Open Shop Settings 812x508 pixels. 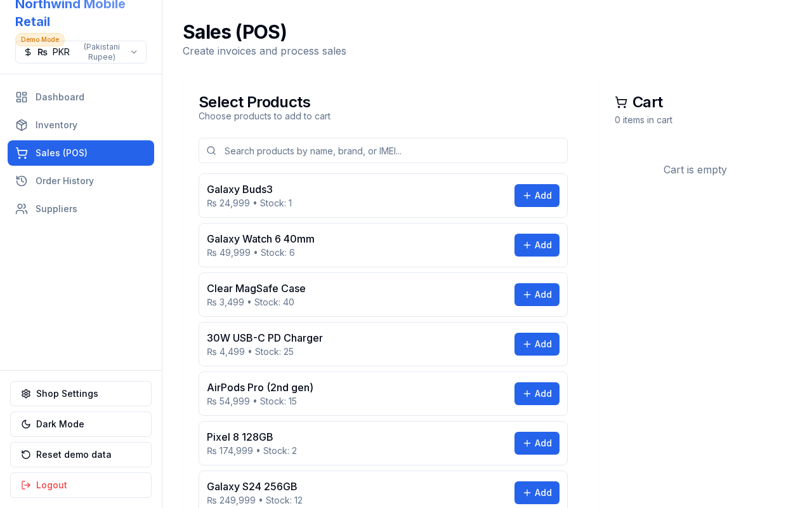tap(81, 394)
